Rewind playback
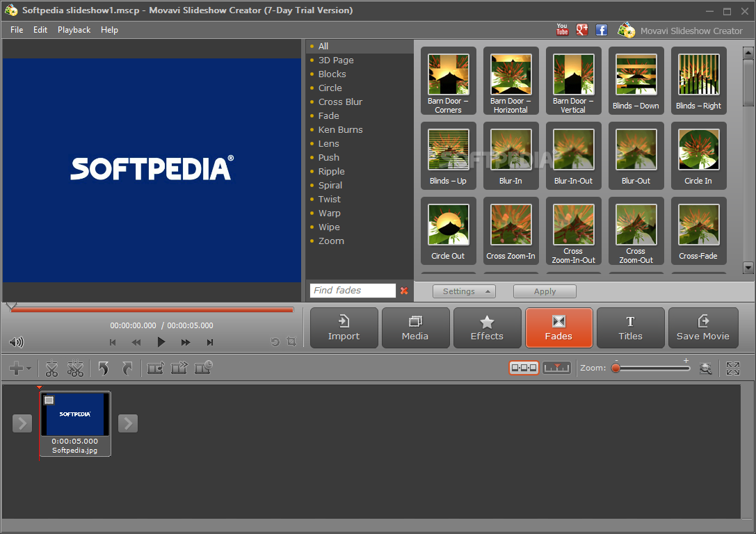The height and width of the screenshot is (534, 756). pyautogui.click(x=136, y=342)
